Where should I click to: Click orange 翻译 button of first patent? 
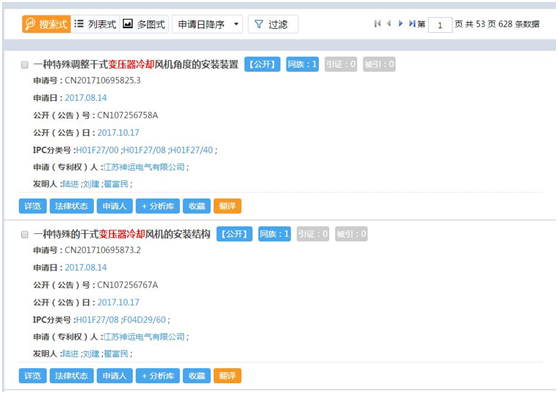tap(227, 206)
